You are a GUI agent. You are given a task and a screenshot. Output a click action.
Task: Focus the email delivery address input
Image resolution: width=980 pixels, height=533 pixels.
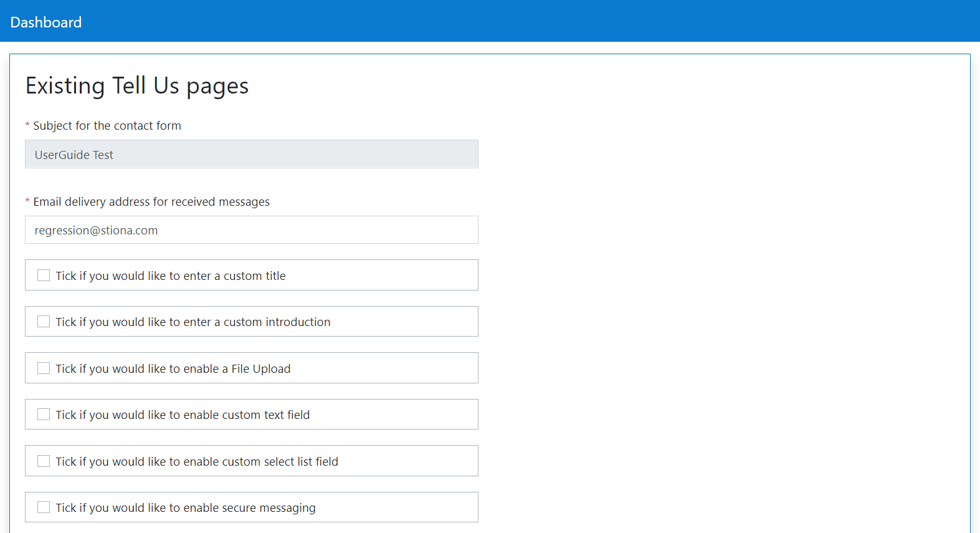pos(251,230)
